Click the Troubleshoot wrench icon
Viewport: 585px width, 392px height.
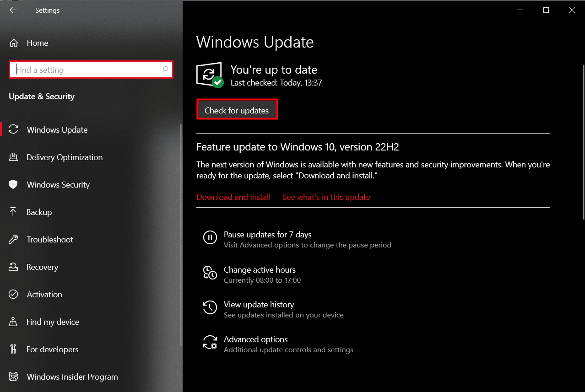tap(13, 240)
